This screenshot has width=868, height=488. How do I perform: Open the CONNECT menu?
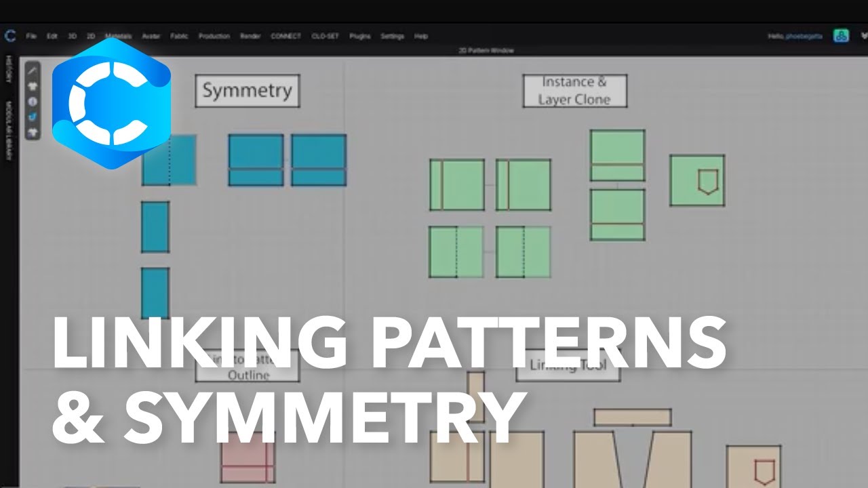coord(285,36)
